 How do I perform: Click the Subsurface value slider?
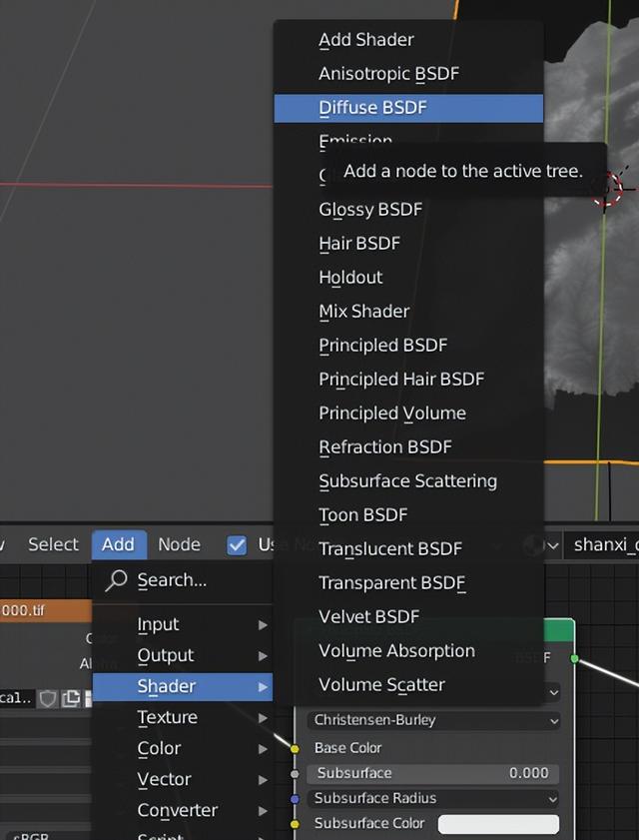pos(432,773)
